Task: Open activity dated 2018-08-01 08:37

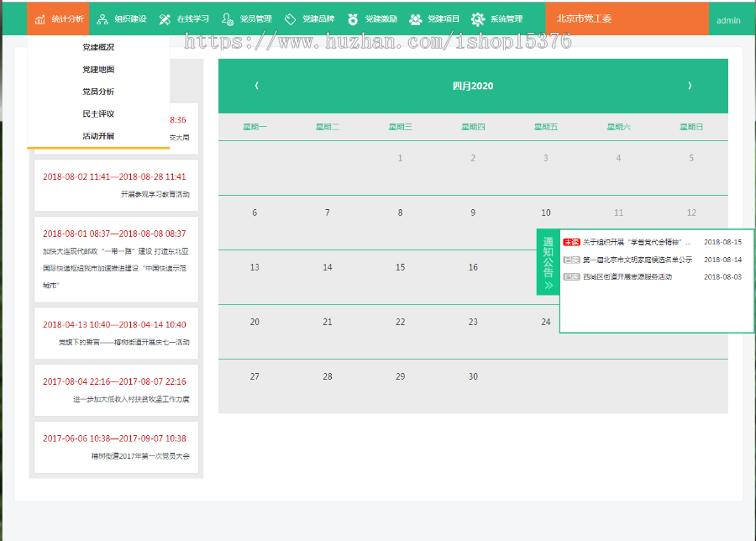Action: 116,259
